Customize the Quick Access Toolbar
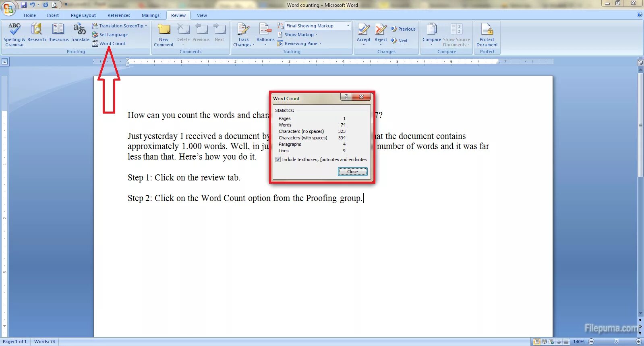This screenshot has width=644, height=346. coord(66,5)
